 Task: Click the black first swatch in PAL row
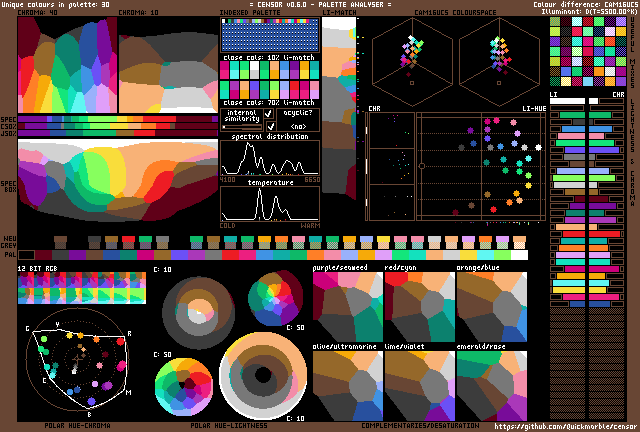(x=25, y=256)
